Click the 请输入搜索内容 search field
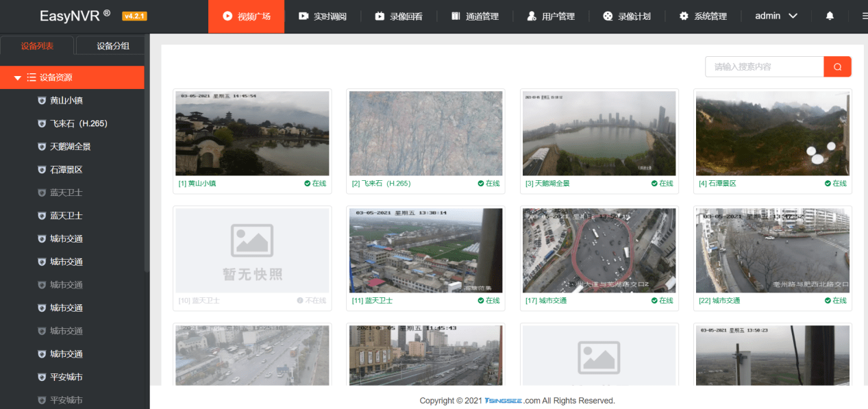 pyautogui.click(x=764, y=66)
